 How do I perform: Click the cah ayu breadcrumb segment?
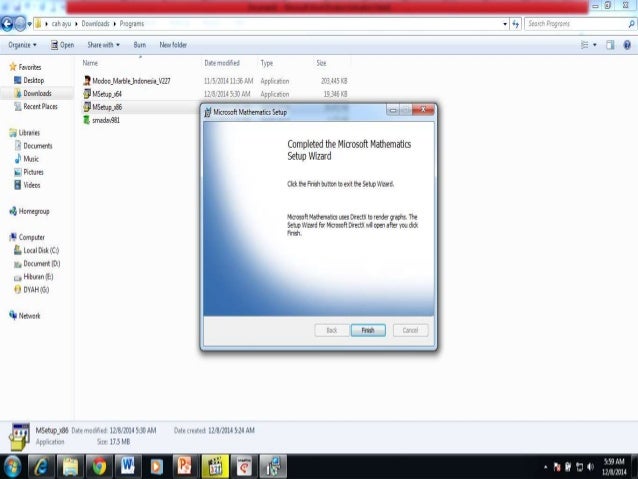61,24
